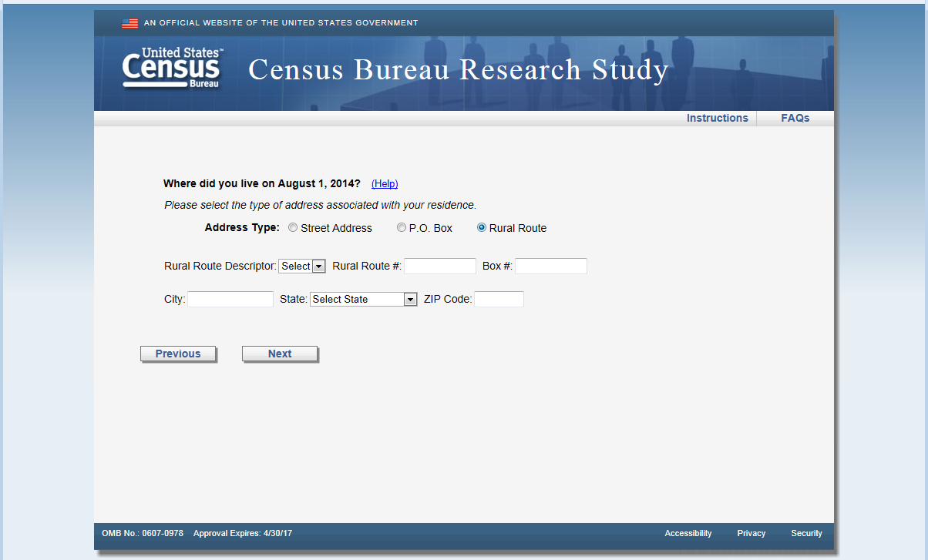This screenshot has height=560, width=928.
Task: Open the Help link beside the question
Action: [385, 183]
